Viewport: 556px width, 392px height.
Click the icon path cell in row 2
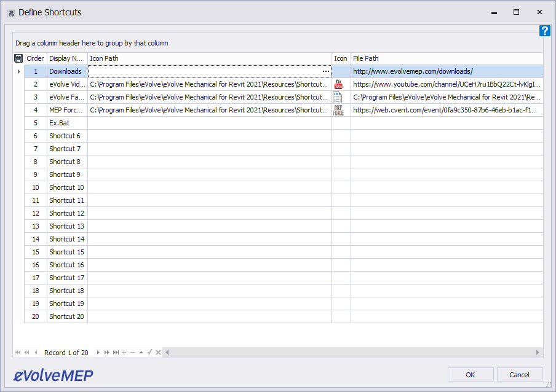(210, 84)
